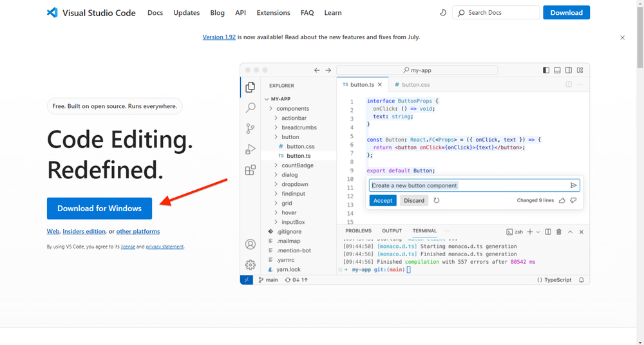Click the Search magnifier icon in activity bar
Viewport: 644px width, 345px height.
pyautogui.click(x=250, y=107)
